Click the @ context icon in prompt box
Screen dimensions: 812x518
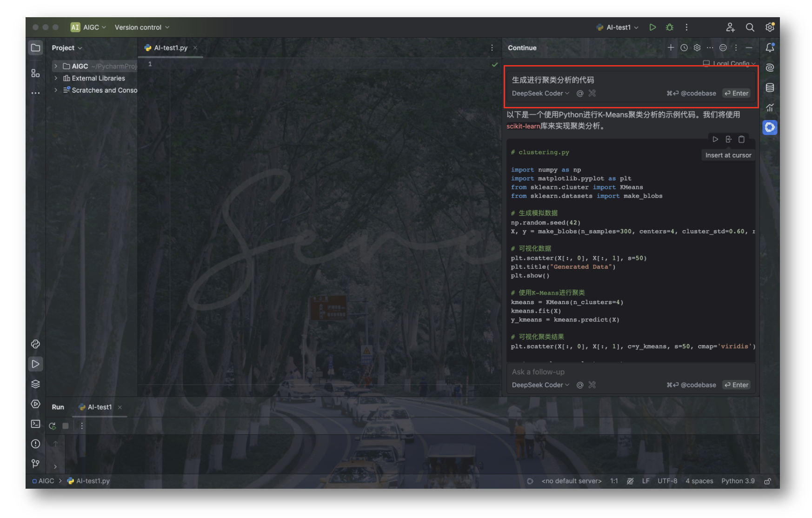click(x=580, y=93)
